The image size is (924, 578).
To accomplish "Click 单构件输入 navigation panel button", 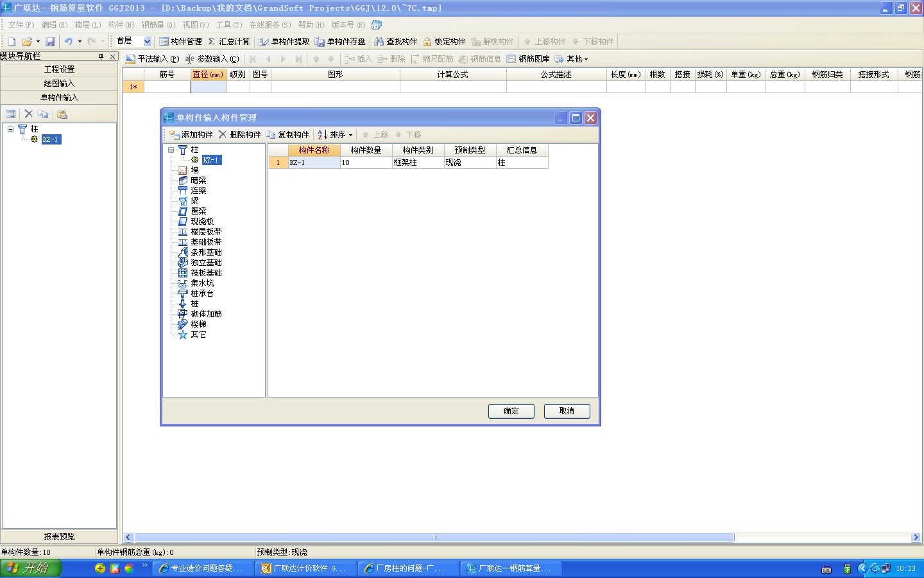I will (59, 98).
